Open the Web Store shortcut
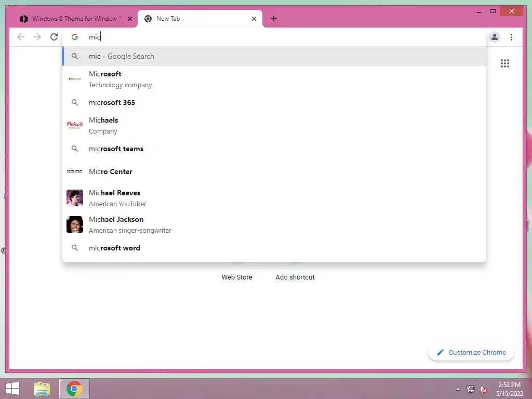 point(237,277)
